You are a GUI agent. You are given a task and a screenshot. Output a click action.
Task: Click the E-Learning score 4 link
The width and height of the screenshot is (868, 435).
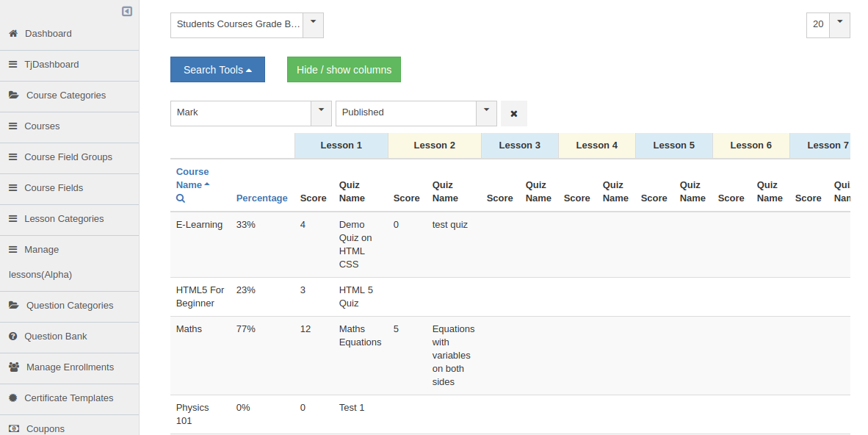tap(303, 225)
